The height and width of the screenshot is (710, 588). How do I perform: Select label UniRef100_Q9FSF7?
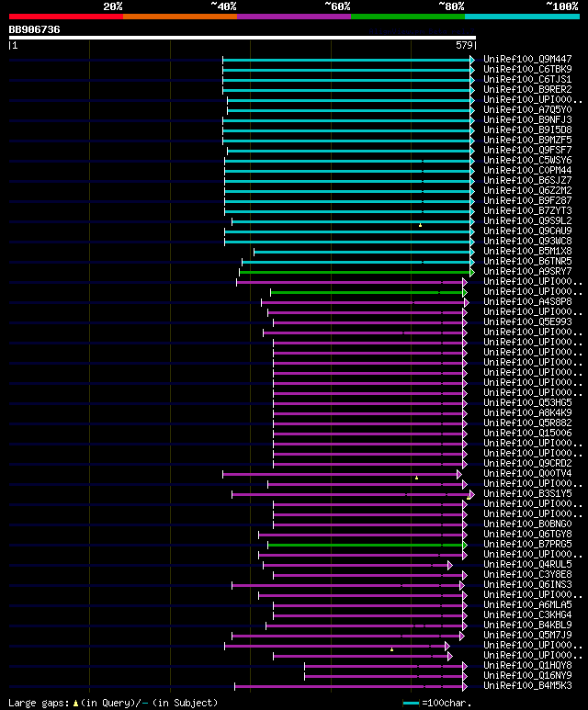click(527, 150)
